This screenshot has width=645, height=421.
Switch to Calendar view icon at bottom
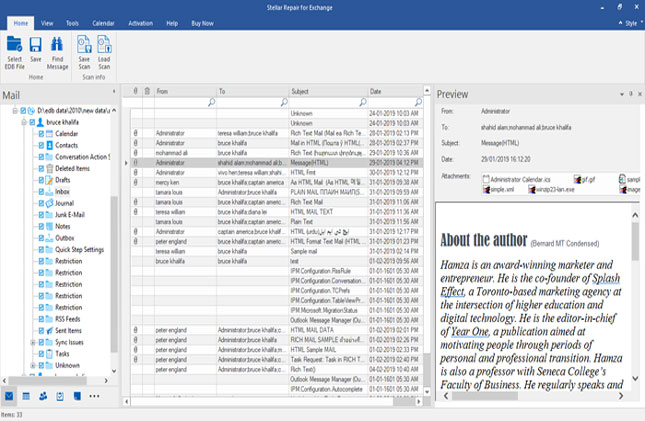tap(26, 396)
